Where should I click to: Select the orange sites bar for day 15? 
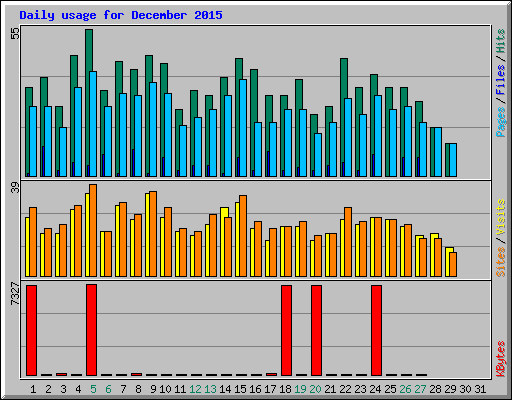coord(243,236)
